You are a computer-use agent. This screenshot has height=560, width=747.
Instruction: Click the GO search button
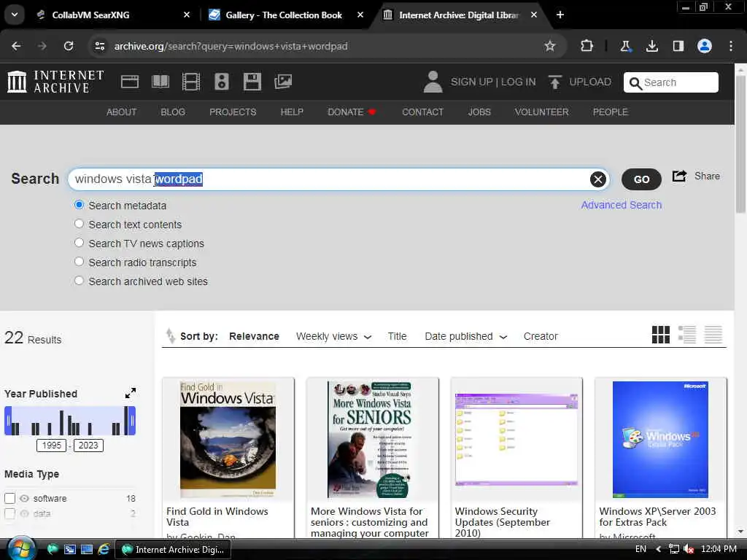641,179
